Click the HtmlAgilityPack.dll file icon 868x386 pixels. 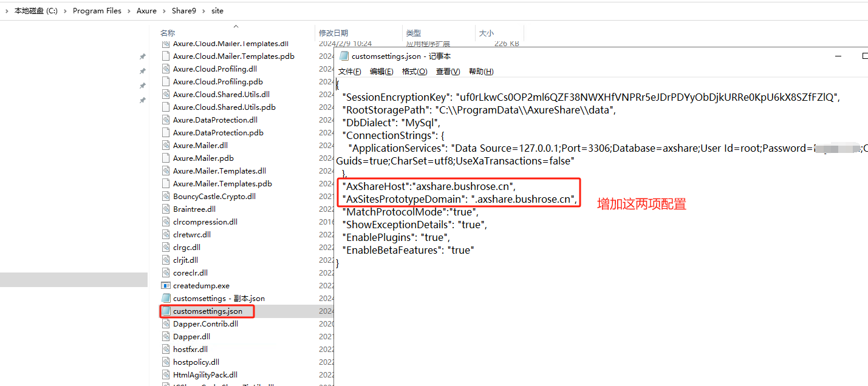165,374
